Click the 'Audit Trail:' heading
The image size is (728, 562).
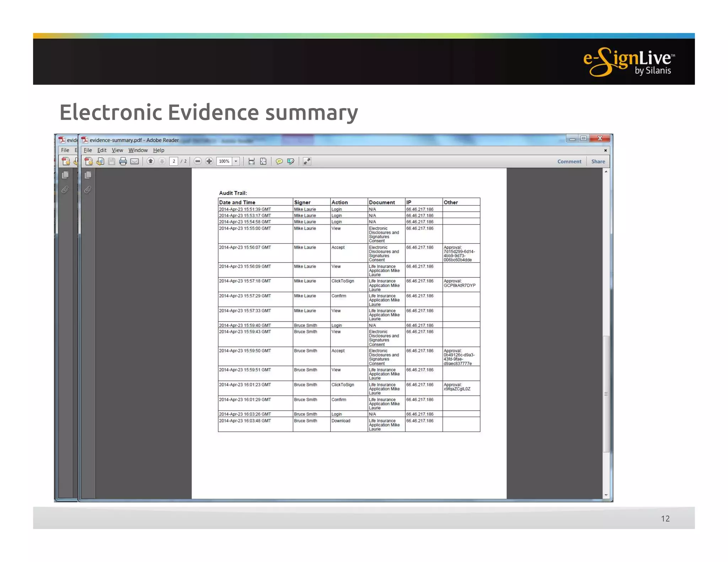coord(233,193)
